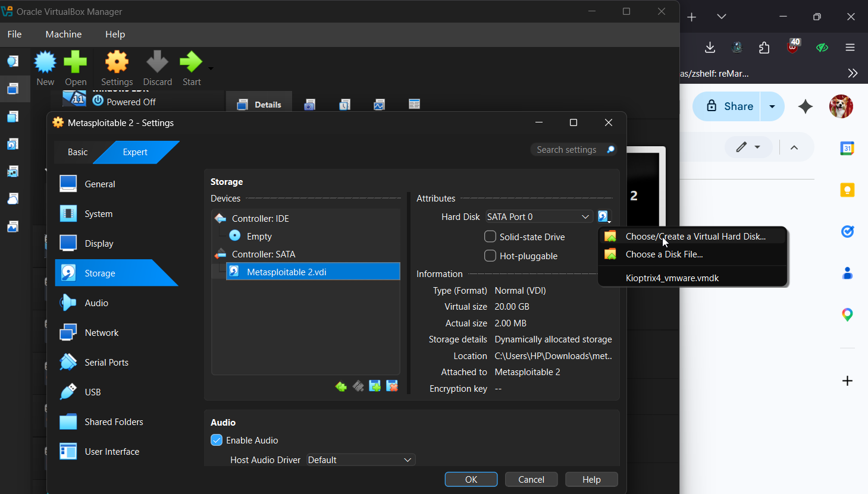Click the New machine toolbar icon

coord(45,62)
